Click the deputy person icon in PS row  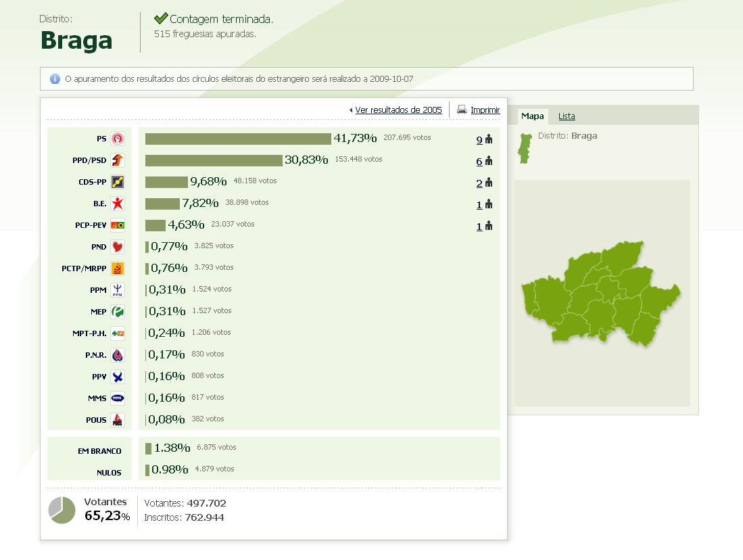pyautogui.click(x=489, y=139)
